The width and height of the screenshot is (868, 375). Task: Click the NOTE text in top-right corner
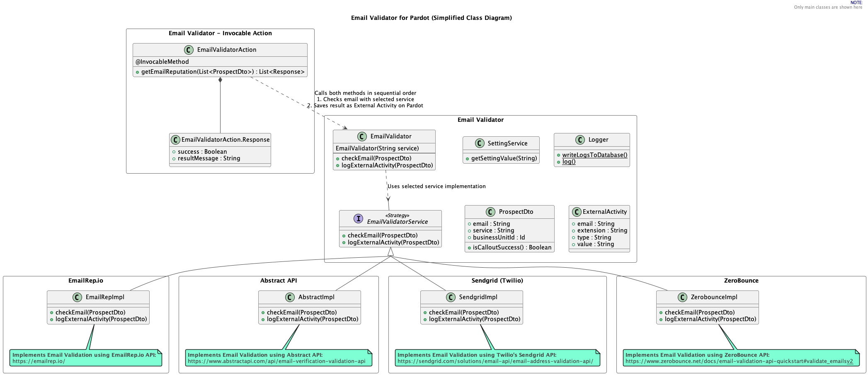[857, 2]
